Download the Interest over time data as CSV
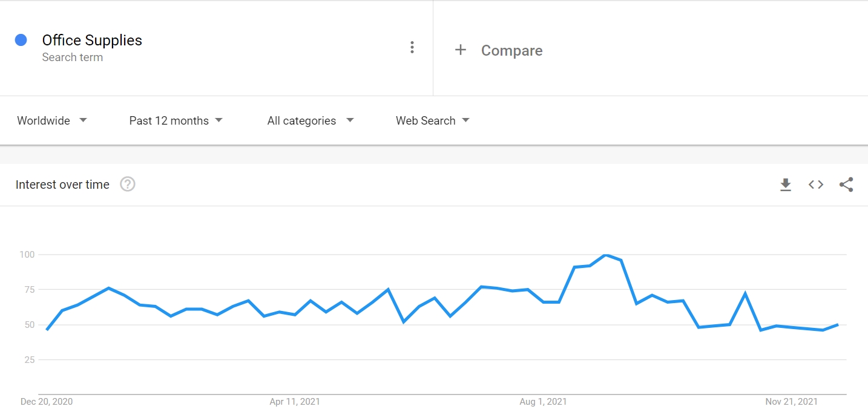The height and width of the screenshot is (415, 868). [x=786, y=185]
